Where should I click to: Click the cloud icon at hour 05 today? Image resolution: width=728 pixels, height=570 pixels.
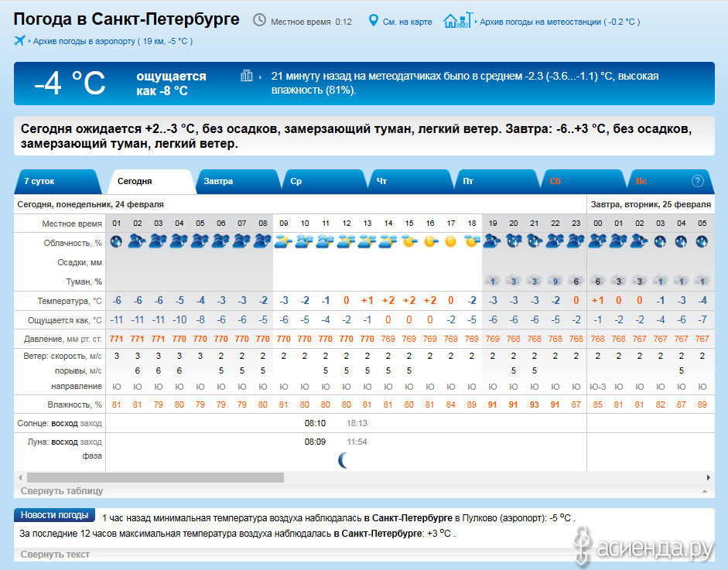tap(200, 241)
